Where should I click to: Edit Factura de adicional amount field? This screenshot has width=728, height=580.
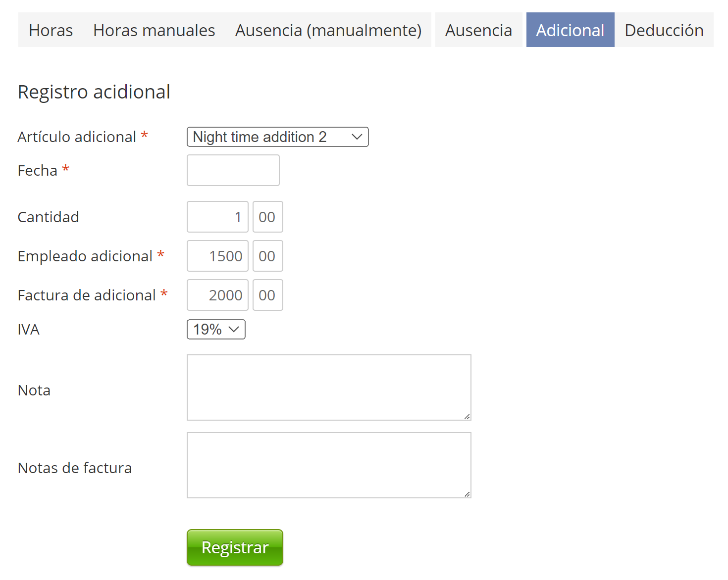[x=217, y=295]
